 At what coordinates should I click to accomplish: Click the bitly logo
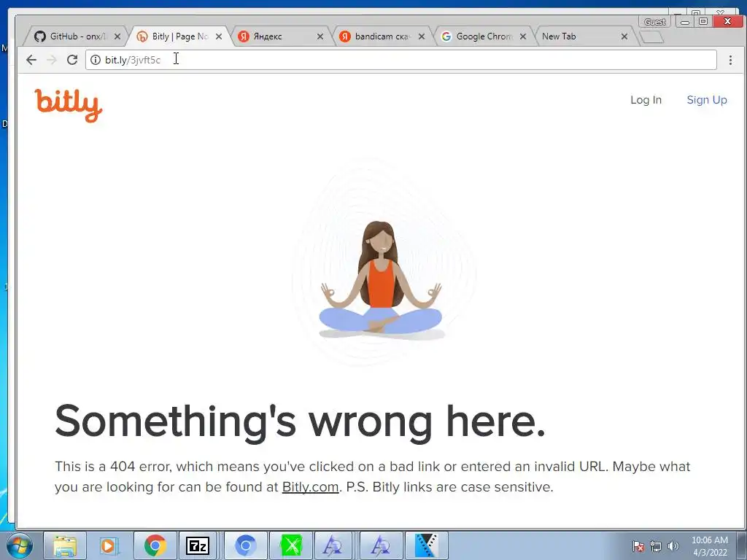[69, 105]
